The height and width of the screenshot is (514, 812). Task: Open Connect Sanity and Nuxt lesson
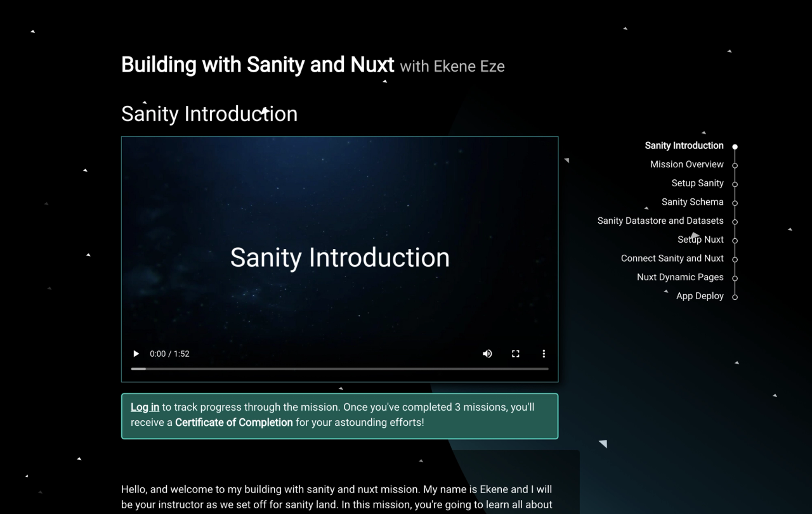(x=672, y=259)
